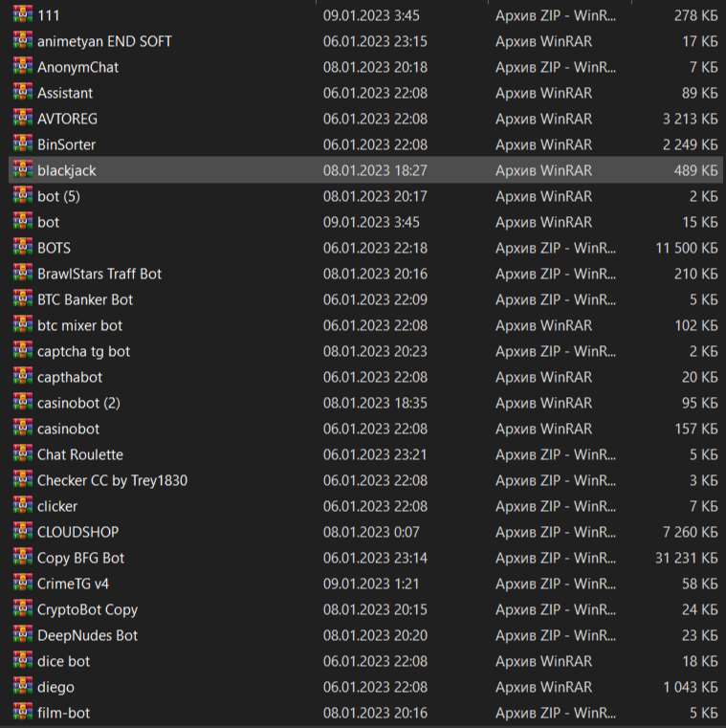Select the AnonymChat archive name

[77, 67]
